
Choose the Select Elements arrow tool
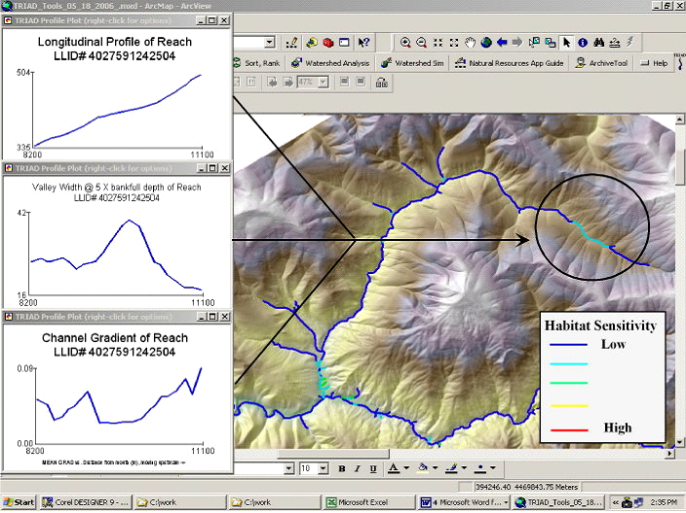[566, 42]
